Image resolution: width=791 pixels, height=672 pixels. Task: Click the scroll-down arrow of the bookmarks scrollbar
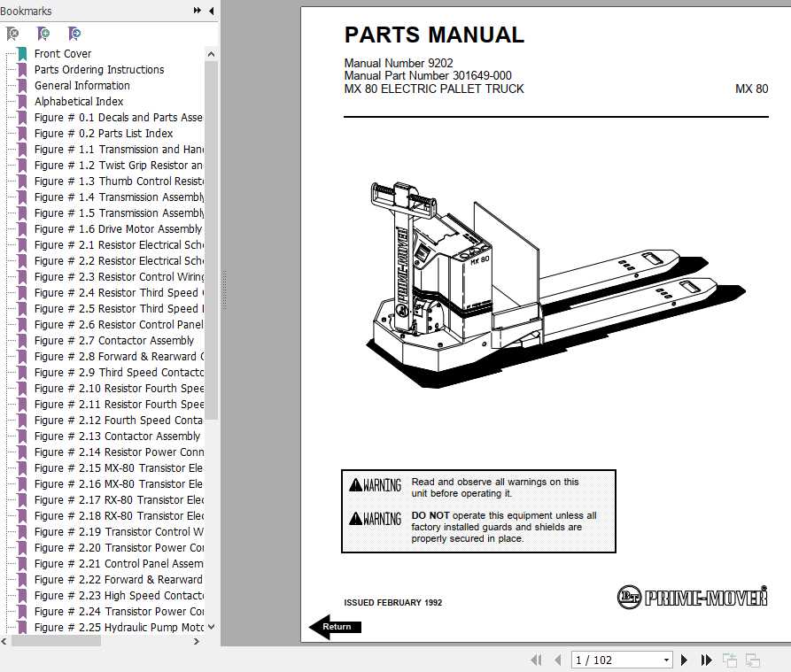tap(210, 629)
